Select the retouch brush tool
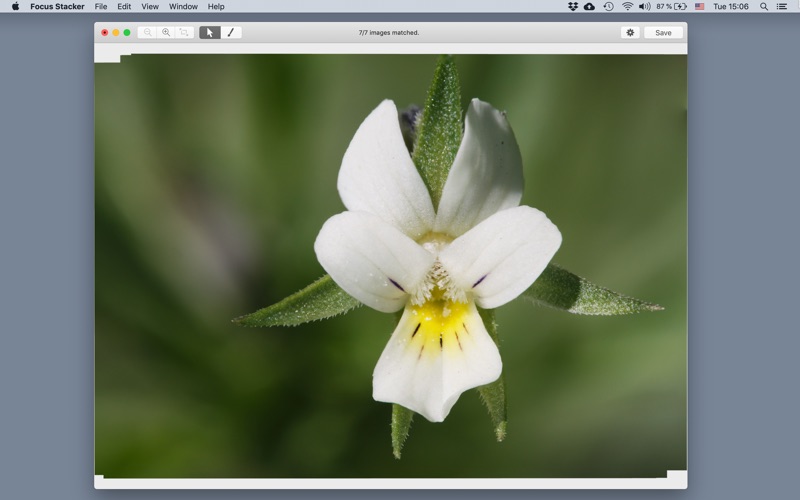Screen dimensions: 800x500 point(231,32)
